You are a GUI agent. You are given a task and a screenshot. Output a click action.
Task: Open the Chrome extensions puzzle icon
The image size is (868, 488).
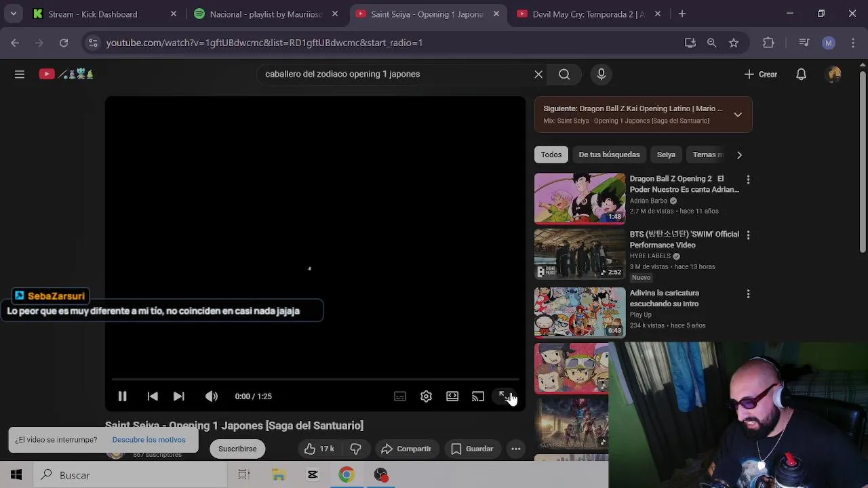[768, 43]
